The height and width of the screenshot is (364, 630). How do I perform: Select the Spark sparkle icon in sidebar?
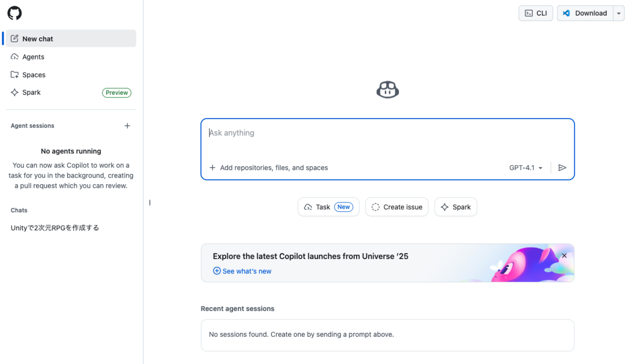click(15, 92)
